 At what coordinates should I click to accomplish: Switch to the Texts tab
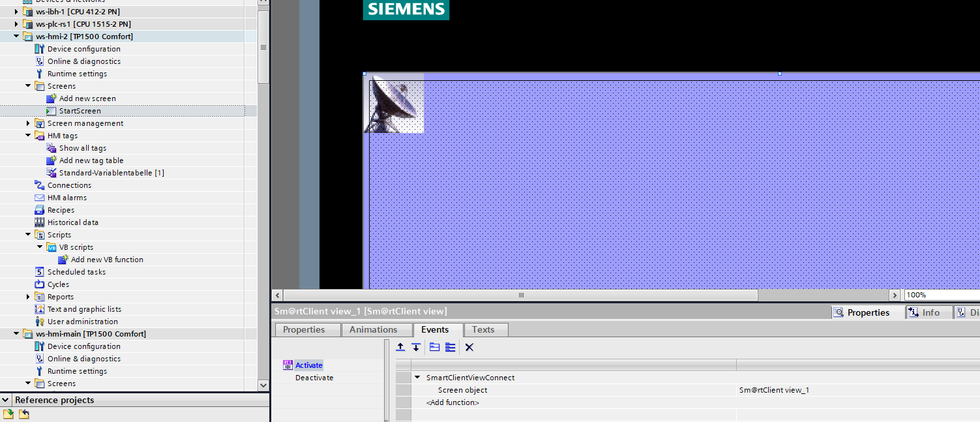point(483,330)
